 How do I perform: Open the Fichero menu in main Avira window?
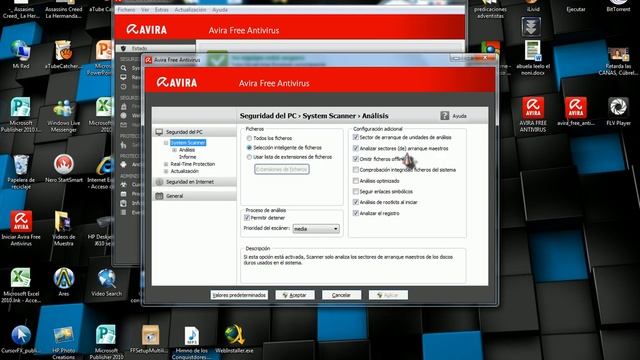click(x=126, y=10)
